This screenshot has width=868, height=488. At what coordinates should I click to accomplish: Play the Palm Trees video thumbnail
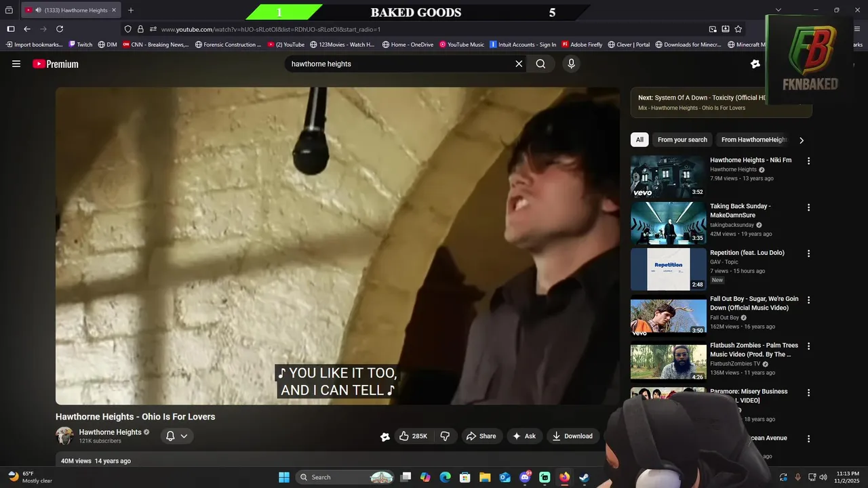click(x=668, y=362)
